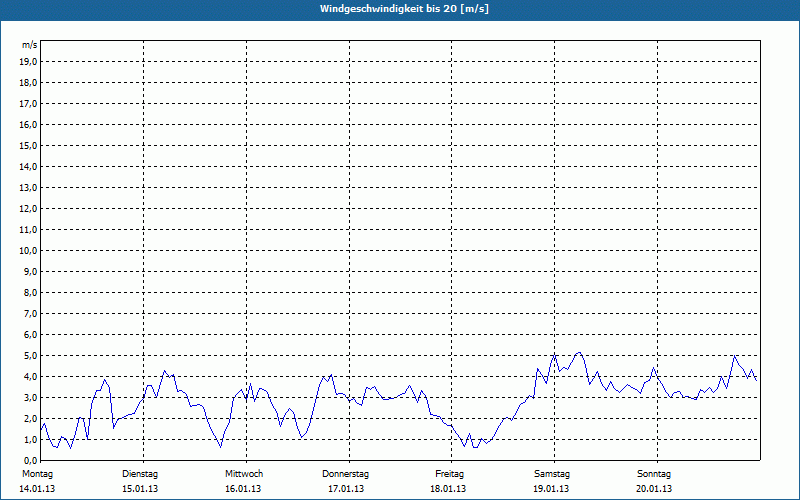Image resolution: width=800 pixels, height=500 pixels.
Task: Click the date 19.01.13
Action: click(552, 489)
